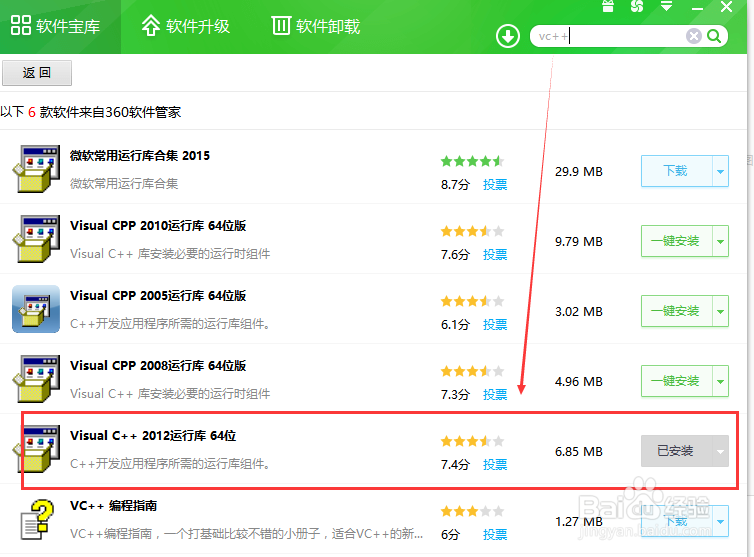Expand dropdown for VC++ 编程指南 download

720,521
